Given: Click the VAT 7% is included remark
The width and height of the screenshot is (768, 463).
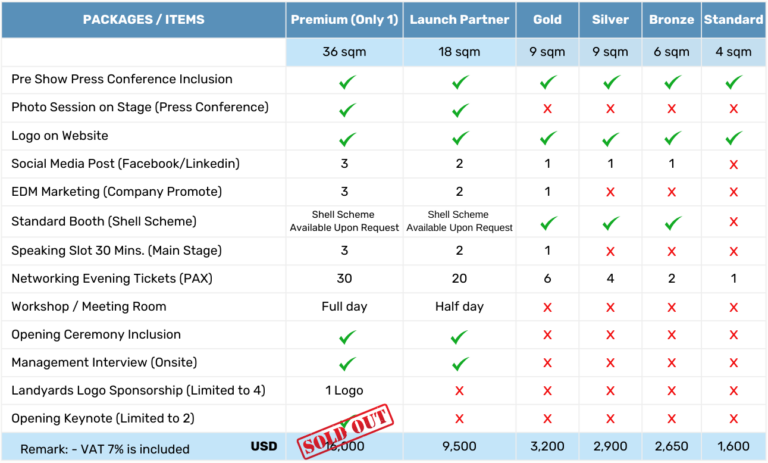Looking at the screenshot, I should [x=118, y=449].
